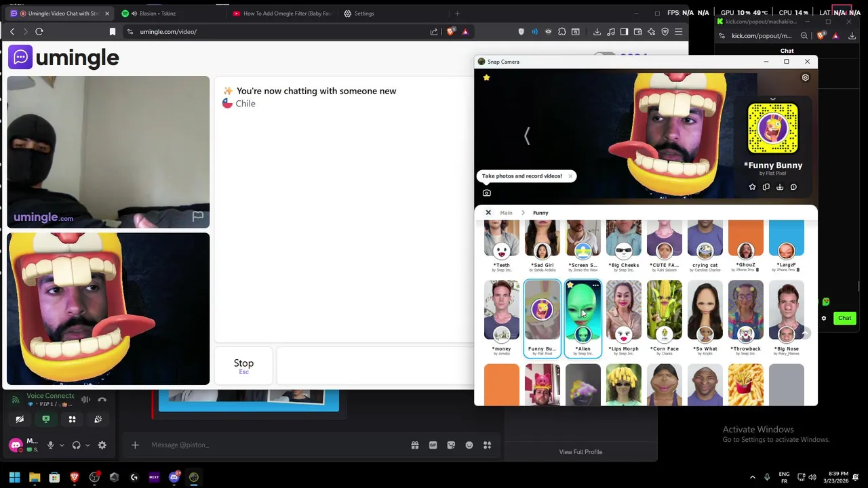
Task: Open Snap Camera settings gear
Action: (805, 77)
